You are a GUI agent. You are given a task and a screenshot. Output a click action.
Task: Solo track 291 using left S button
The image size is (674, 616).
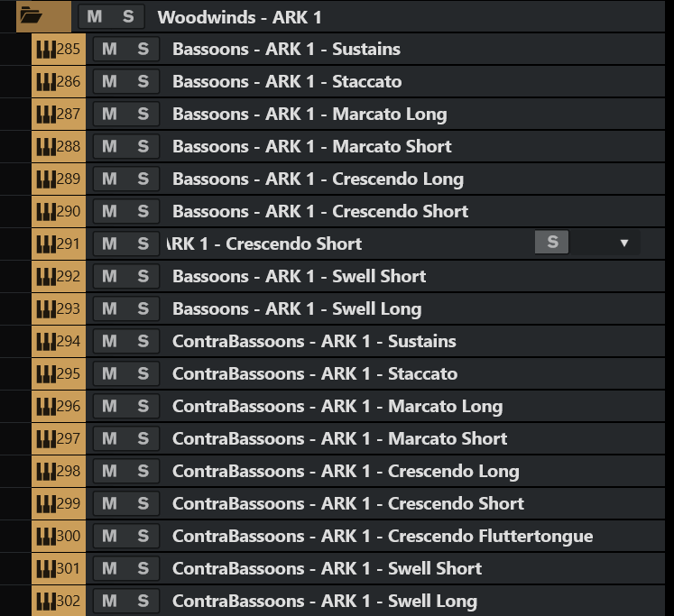point(143,244)
